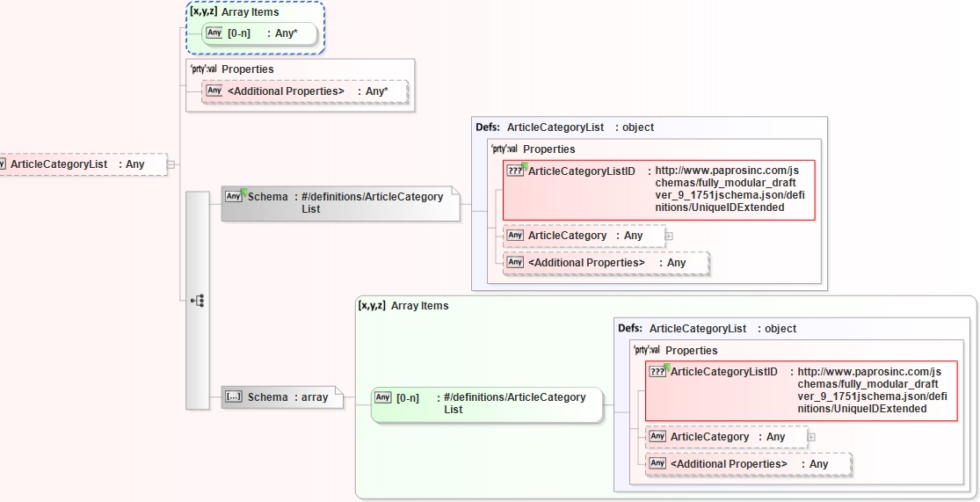Viewport: 980px width, 502px height.
Task: Click the choice connector icon joining both schemas
Action: click(198, 301)
